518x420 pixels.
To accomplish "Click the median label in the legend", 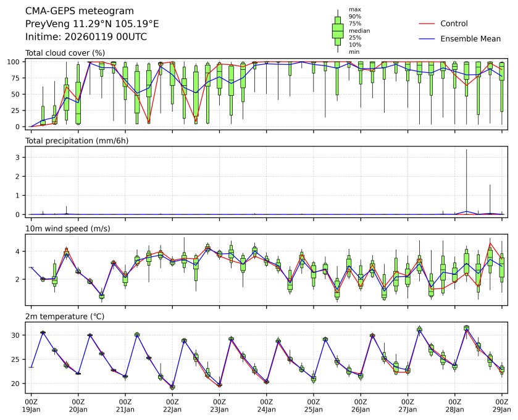I will point(358,30).
